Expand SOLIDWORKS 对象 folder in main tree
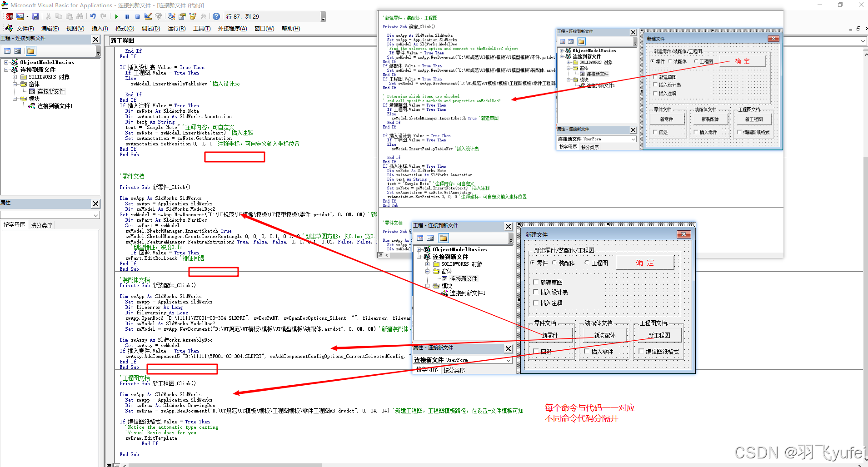Screen dimensions: 868x467 15,77
